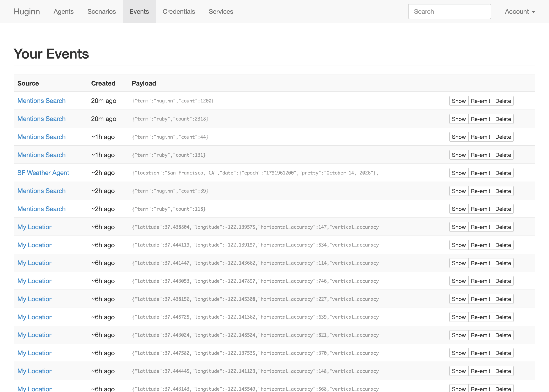Re-emit the My Location event with accuracy 746
The image size is (549, 392).
click(x=480, y=281)
